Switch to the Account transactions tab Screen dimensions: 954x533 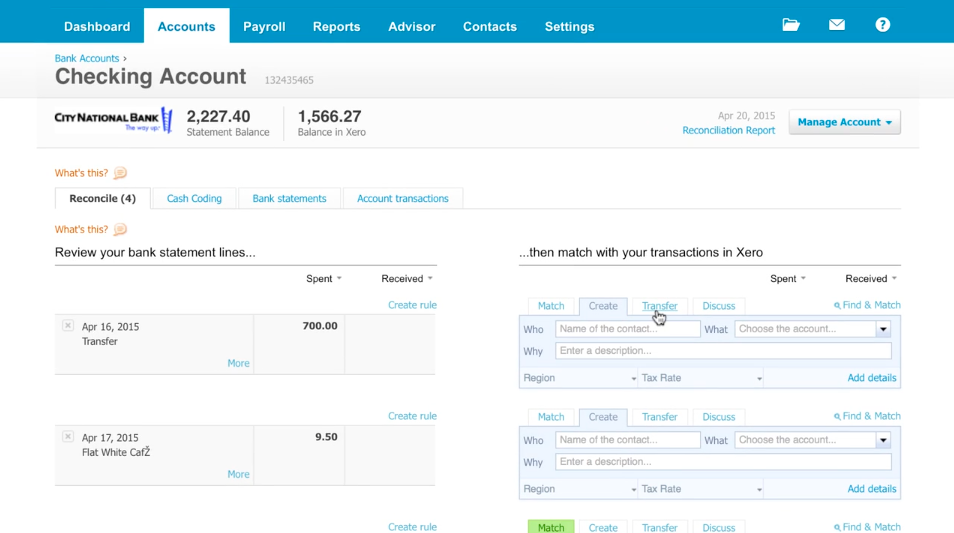point(403,198)
